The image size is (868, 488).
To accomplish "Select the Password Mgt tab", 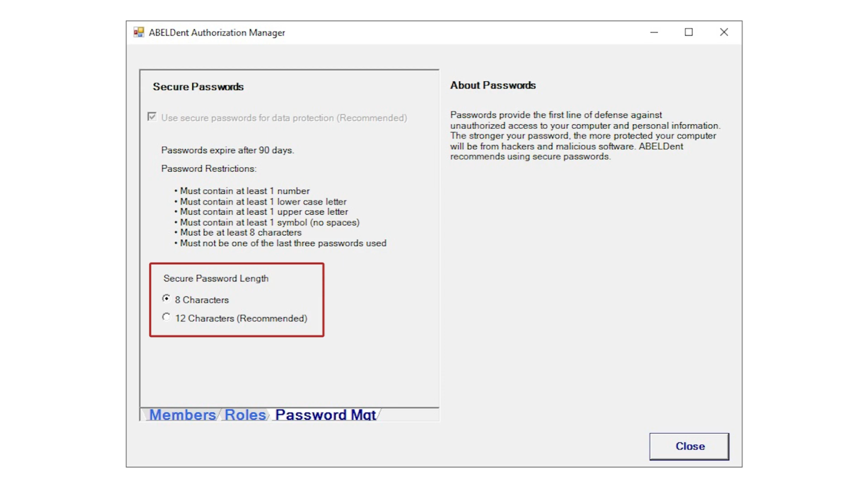I will point(325,415).
